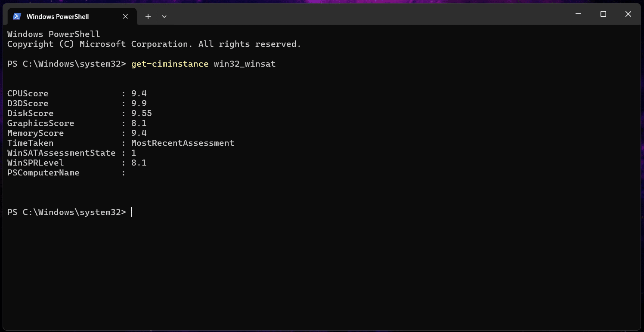Click the GraphicsScore label
Screen dimensions: 644x332
(x=41, y=123)
